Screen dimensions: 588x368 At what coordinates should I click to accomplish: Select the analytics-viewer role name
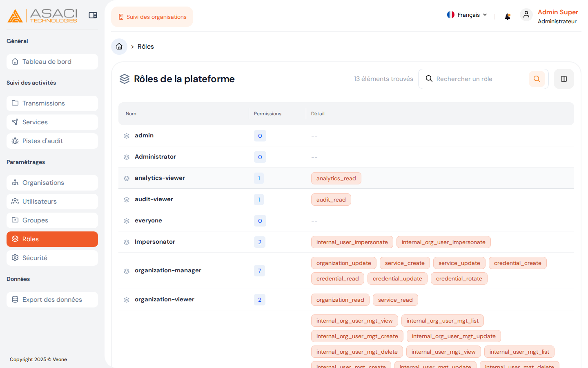click(160, 178)
